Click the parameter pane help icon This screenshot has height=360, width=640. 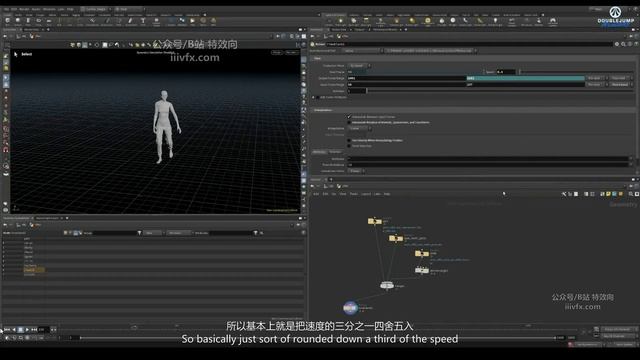click(636, 44)
